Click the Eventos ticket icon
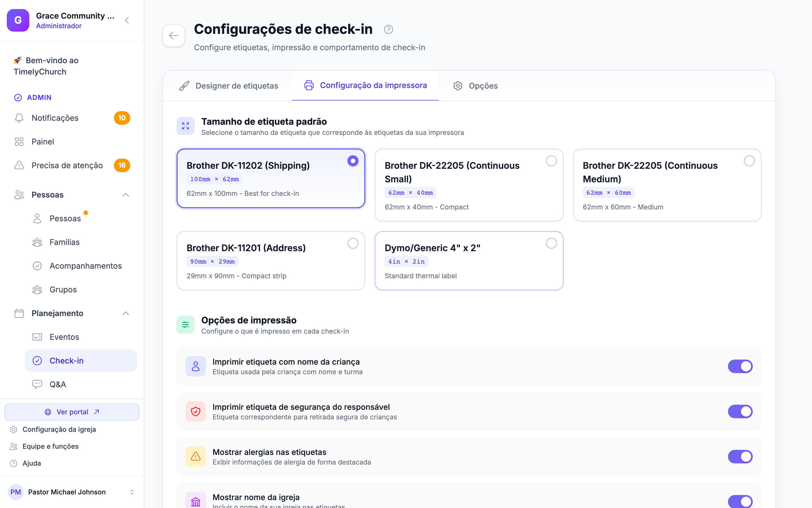 point(37,337)
